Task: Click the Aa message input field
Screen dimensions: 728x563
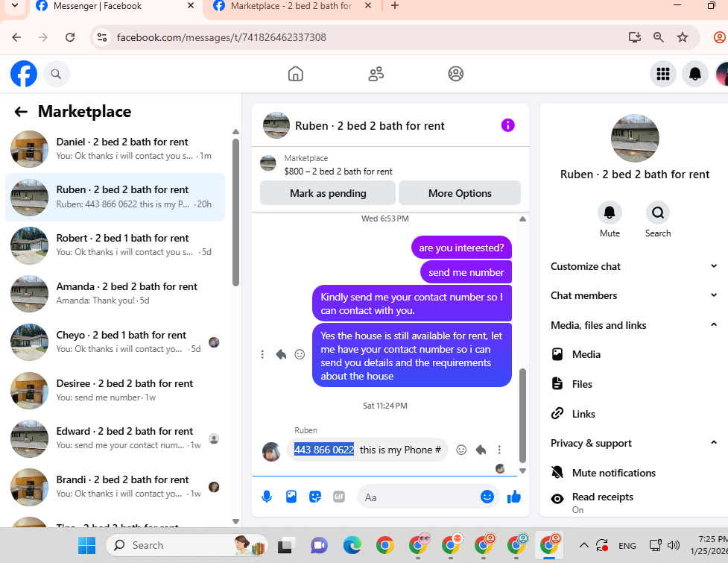Action: [x=427, y=497]
